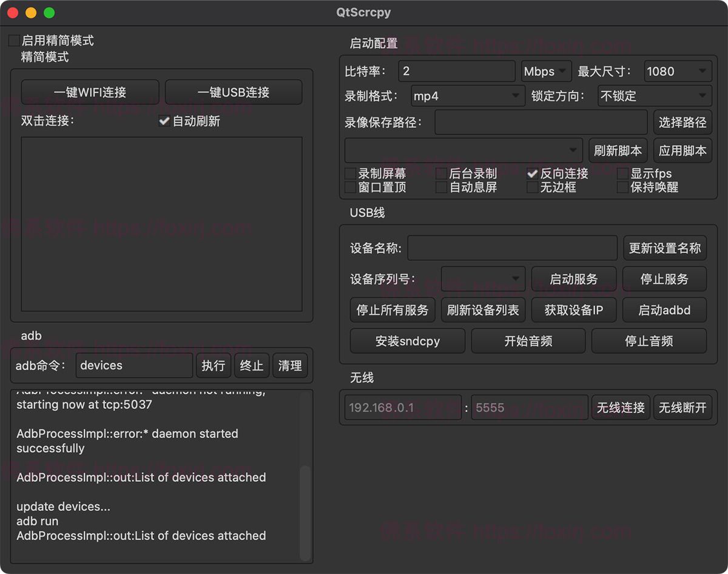Click the 无线连接 button
Image resolution: width=728 pixels, height=574 pixels.
[x=621, y=407]
